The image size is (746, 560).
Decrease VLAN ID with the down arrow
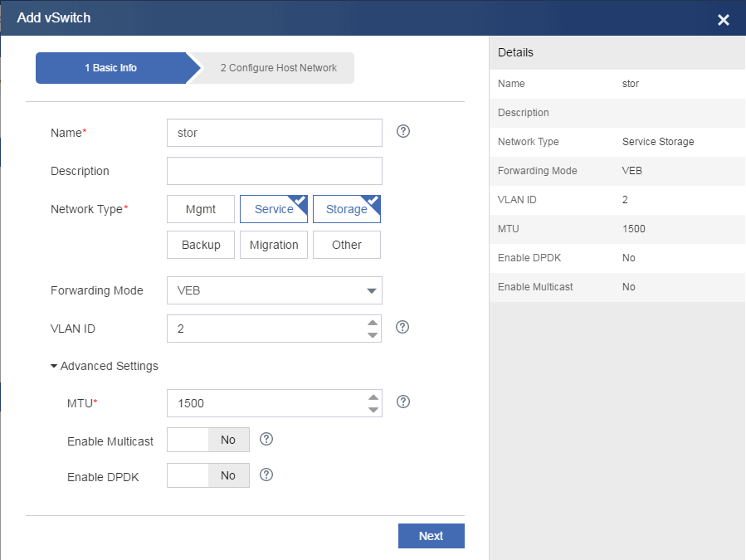pos(373,335)
